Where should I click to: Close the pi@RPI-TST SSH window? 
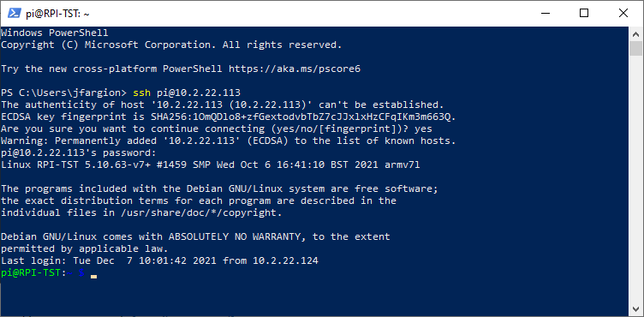point(623,13)
